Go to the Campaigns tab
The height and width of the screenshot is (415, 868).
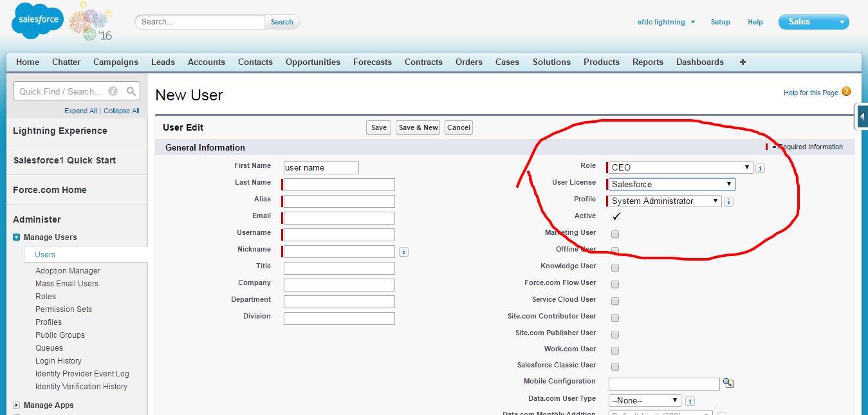click(116, 62)
